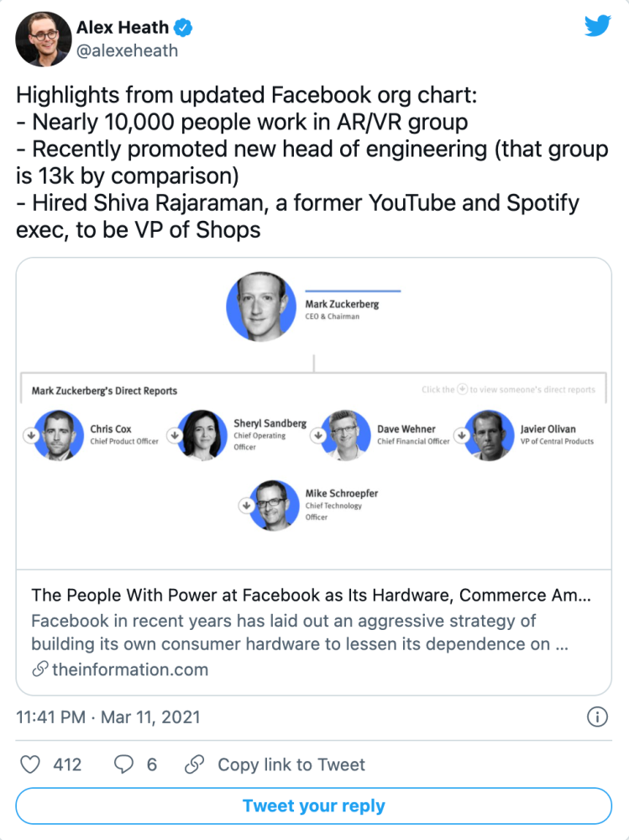Image resolution: width=629 pixels, height=840 pixels.
Task: Click the Alex Heath display name
Action: pyautogui.click(x=123, y=28)
